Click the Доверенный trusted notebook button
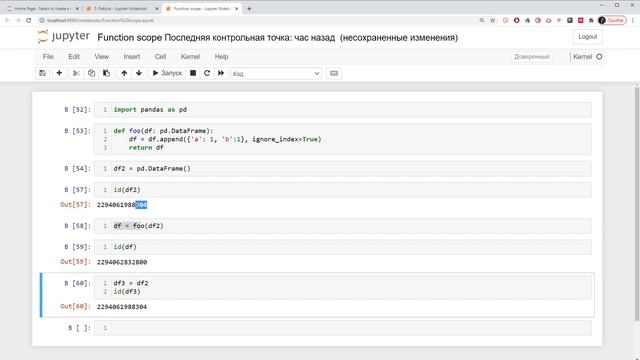This screenshot has width=640, height=360. [531, 57]
